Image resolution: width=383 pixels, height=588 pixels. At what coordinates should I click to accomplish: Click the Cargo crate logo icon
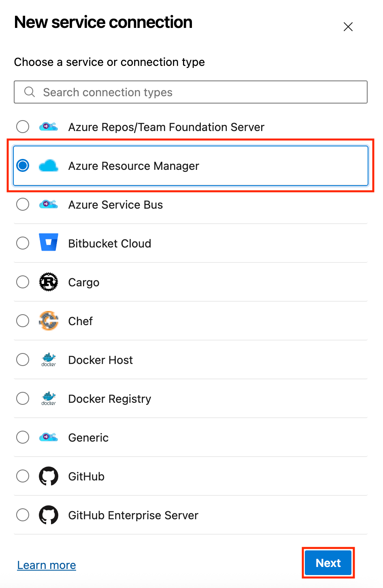click(48, 282)
